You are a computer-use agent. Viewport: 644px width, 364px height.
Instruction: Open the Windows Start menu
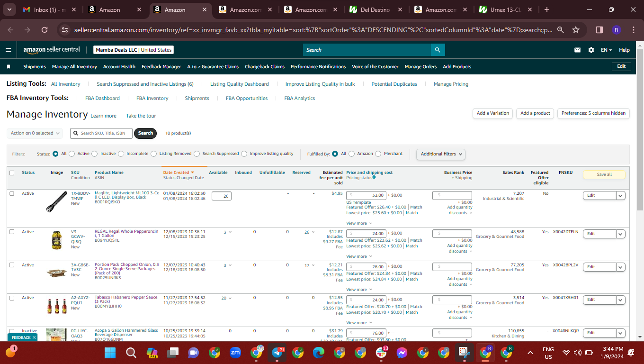pos(110,353)
